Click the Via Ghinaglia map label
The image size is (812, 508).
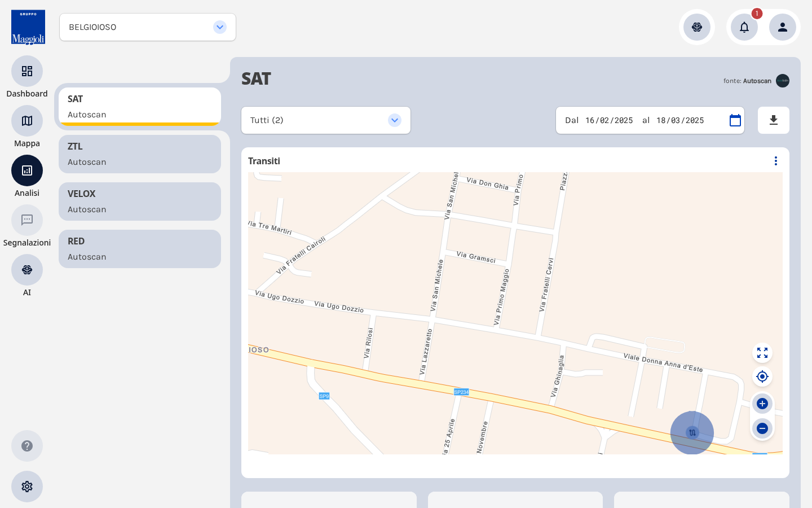[x=557, y=376]
